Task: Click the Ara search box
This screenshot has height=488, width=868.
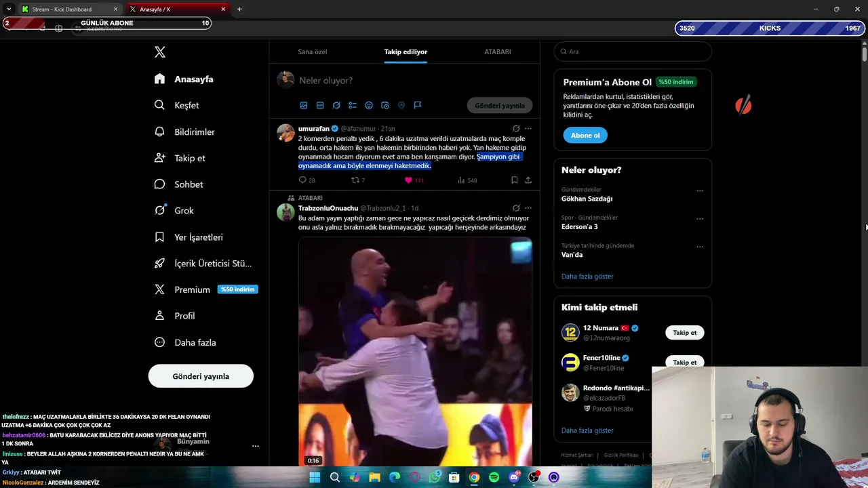Action: (633, 52)
